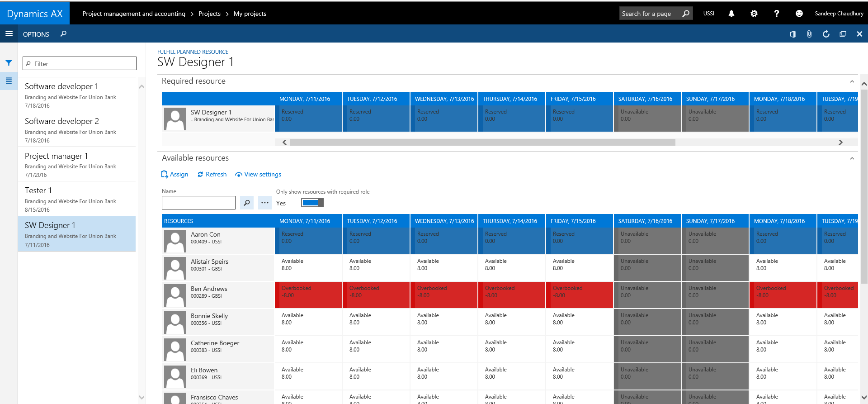Image resolution: width=868 pixels, height=404 pixels.
Task: Click the attachments paperclip icon
Action: tap(809, 34)
